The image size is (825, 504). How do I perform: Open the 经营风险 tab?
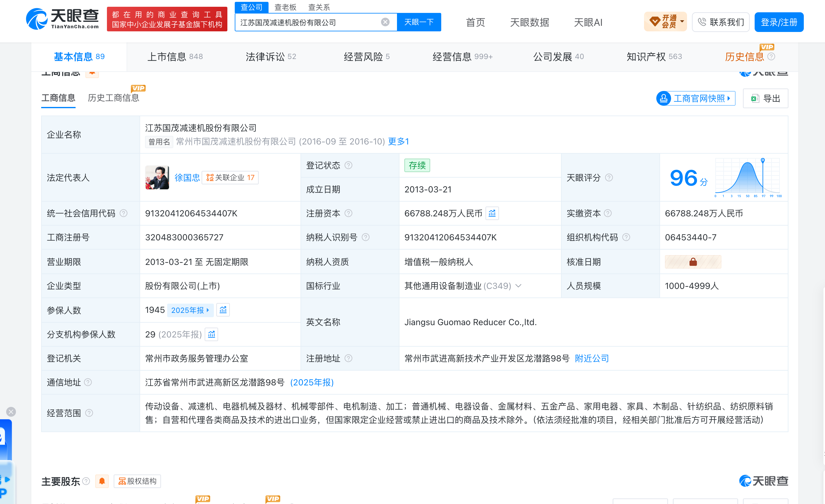[366, 57]
